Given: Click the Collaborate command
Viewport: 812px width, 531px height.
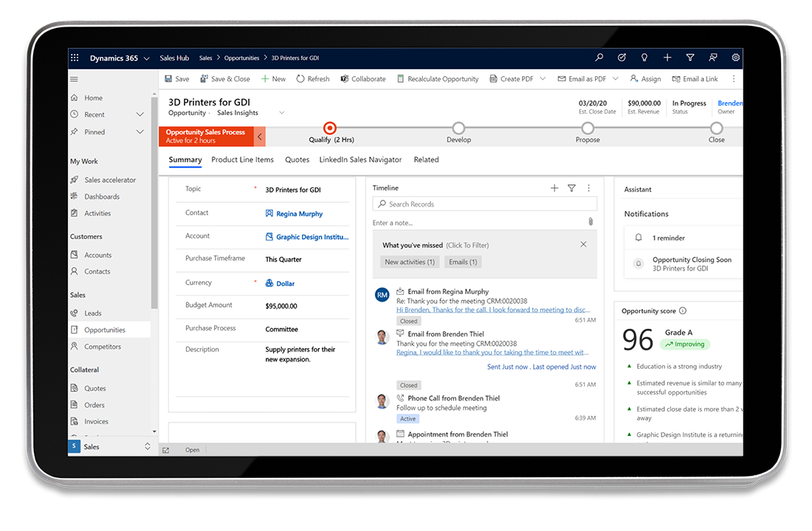Looking at the screenshot, I should [x=363, y=79].
